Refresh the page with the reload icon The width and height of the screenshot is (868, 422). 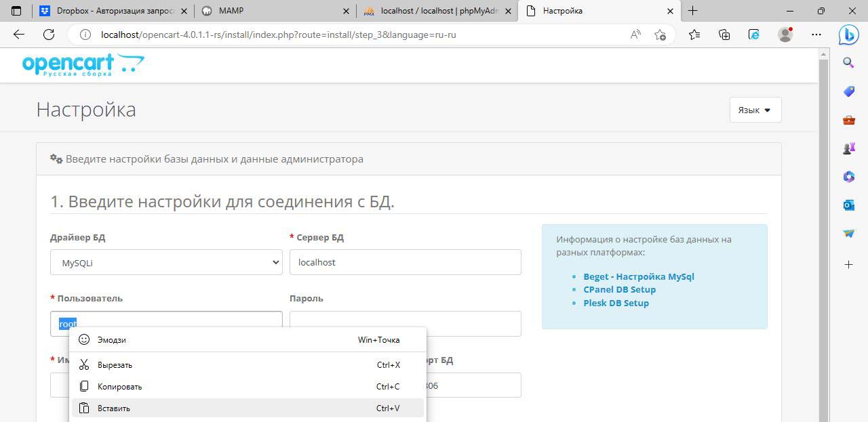point(49,35)
